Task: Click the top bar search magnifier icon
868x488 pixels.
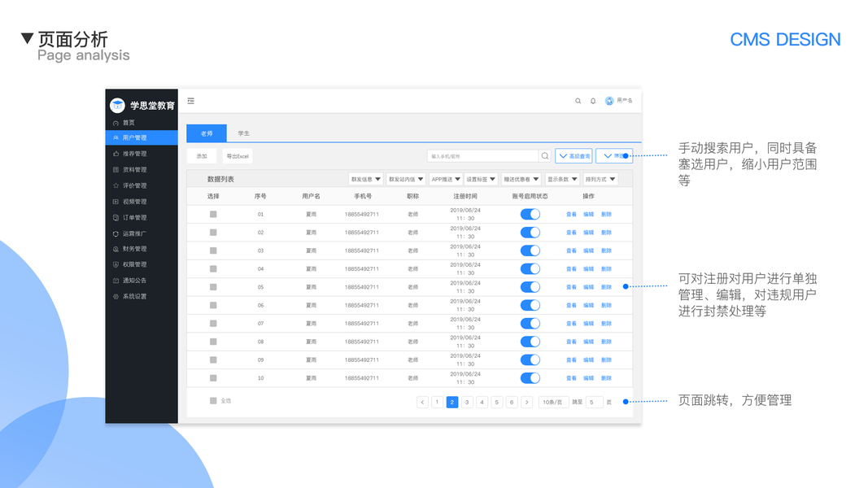Action: 578,101
